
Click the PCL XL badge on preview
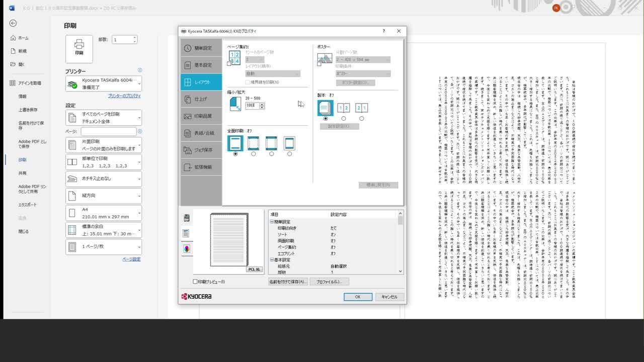point(255,269)
